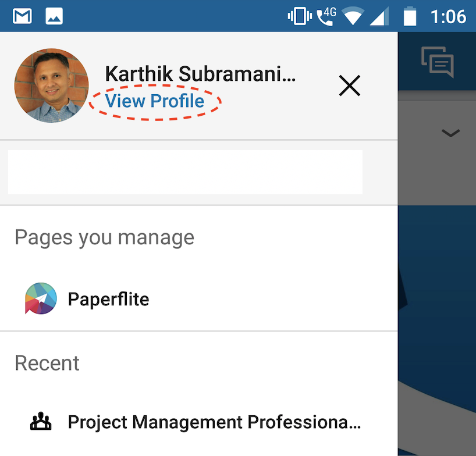
Task: Open the Project Management Professionals group
Action: pos(214,422)
